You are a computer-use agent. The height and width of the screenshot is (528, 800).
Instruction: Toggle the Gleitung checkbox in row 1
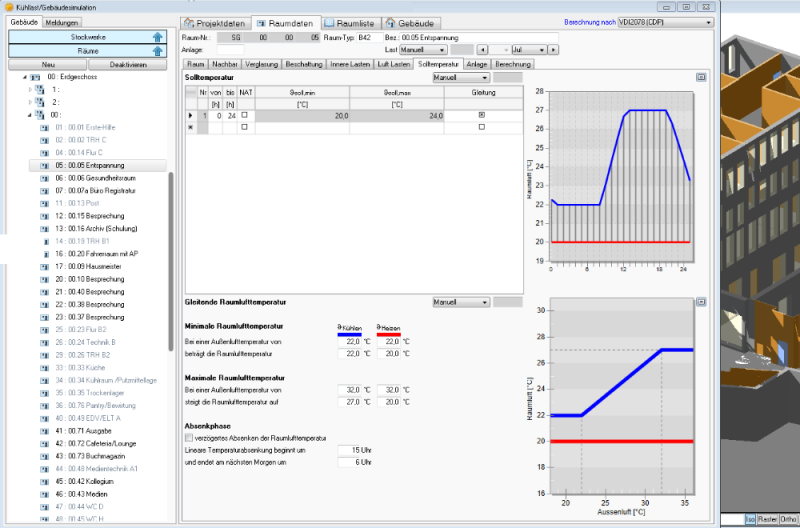481,116
